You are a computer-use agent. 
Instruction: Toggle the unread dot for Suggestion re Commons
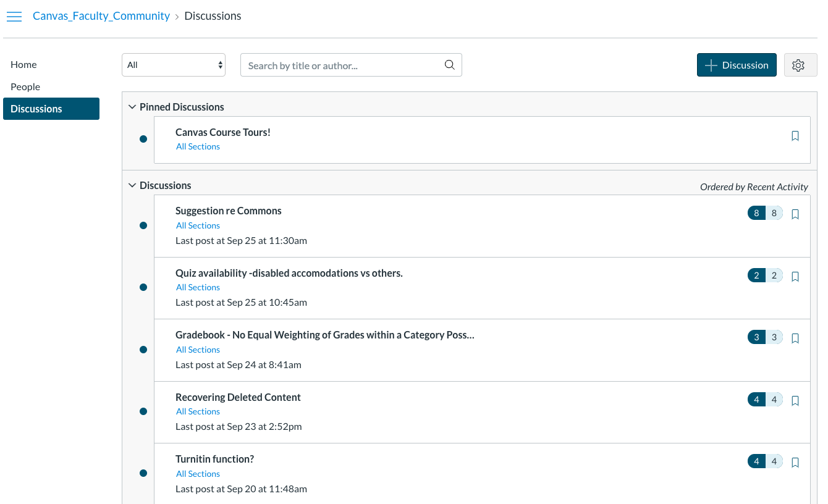click(143, 225)
